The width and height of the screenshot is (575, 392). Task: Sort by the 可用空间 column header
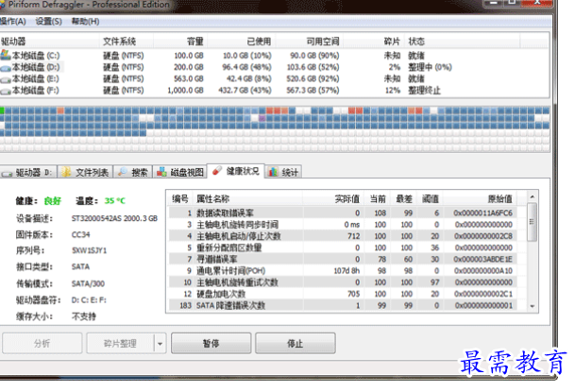[x=309, y=42]
